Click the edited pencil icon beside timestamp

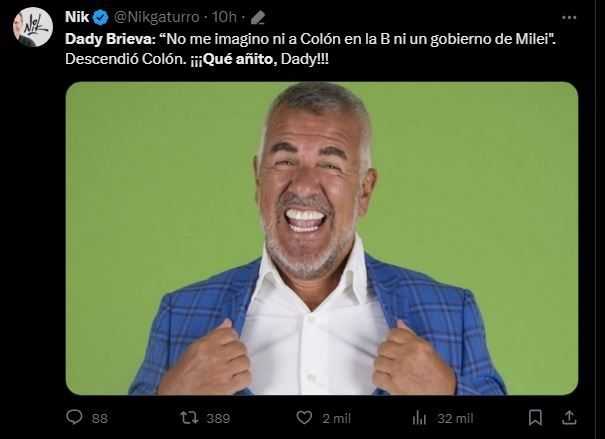(258, 17)
